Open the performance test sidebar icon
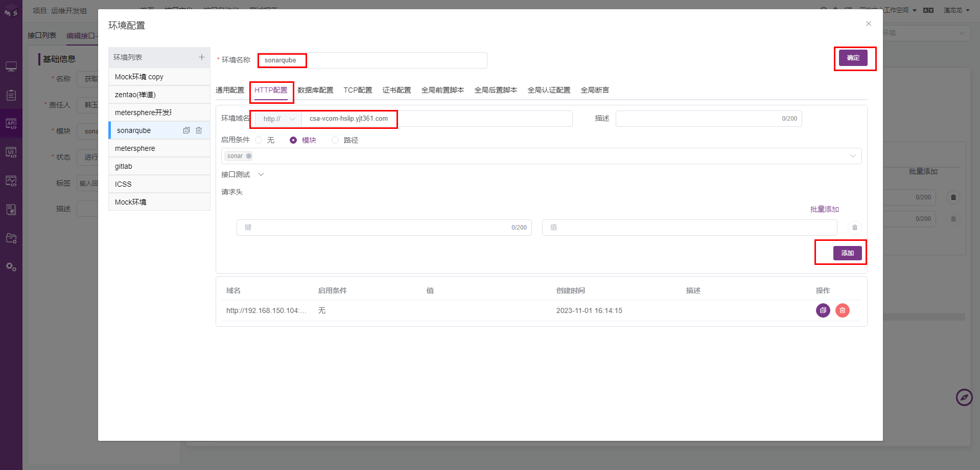Image resolution: width=980 pixels, height=470 pixels. tap(11, 181)
